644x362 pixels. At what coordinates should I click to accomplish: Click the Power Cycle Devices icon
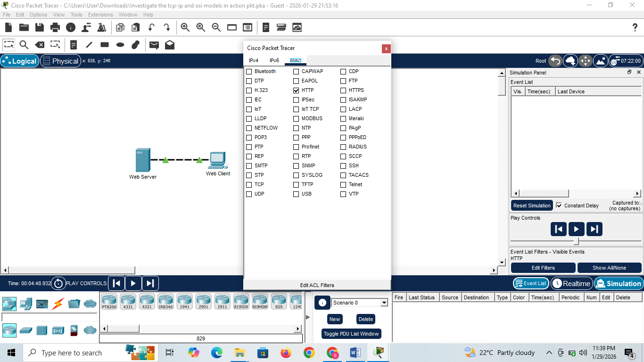click(x=58, y=283)
